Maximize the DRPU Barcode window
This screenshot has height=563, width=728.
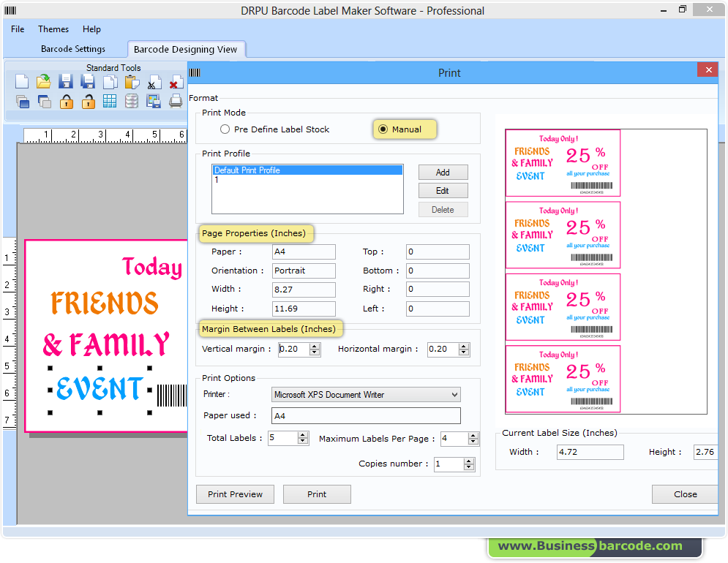coord(683,10)
